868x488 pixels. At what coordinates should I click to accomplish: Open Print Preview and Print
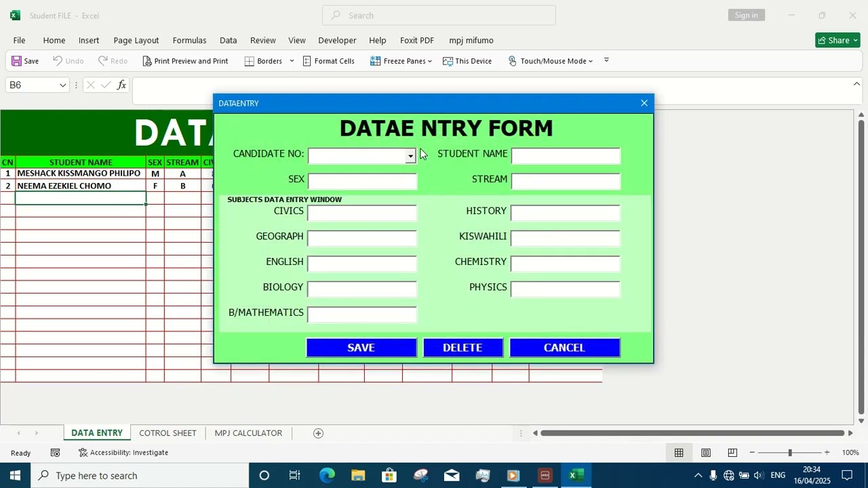[x=185, y=61]
